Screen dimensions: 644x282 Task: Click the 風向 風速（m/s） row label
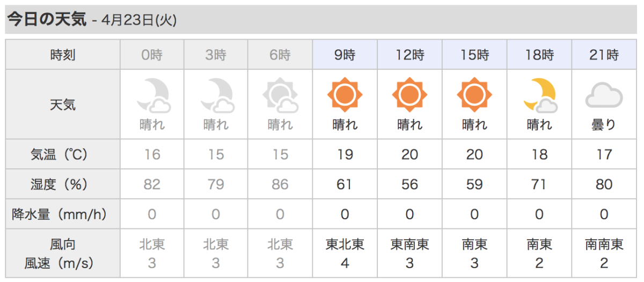pos(63,254)
